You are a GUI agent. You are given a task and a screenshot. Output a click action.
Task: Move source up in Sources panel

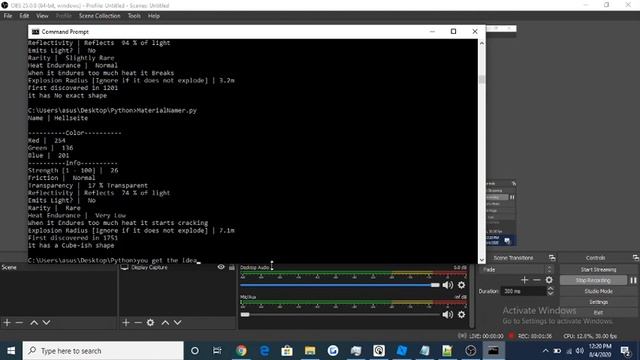165,322
